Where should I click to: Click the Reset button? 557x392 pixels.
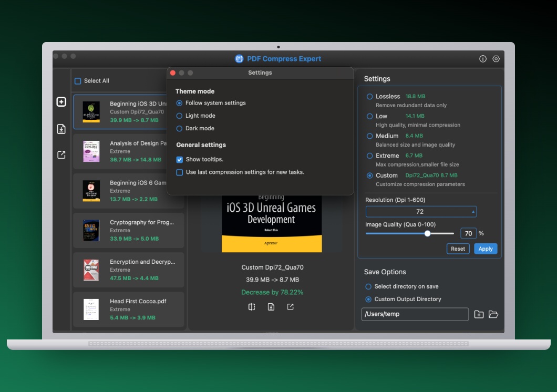coord(458,249)
